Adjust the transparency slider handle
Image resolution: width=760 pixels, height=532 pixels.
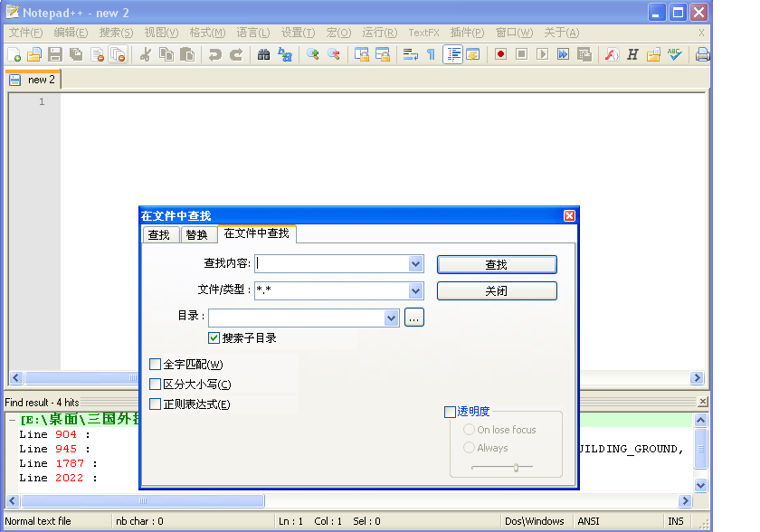[x=517, y=468]
